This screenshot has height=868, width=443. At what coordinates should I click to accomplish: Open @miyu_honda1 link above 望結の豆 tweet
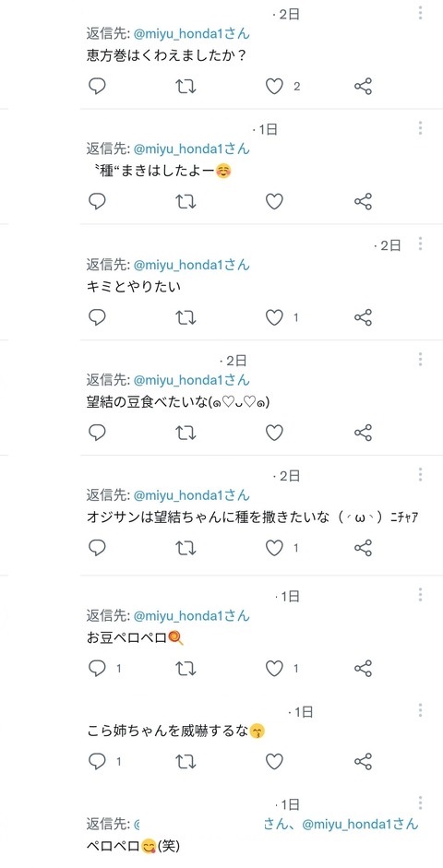[192, 380]
